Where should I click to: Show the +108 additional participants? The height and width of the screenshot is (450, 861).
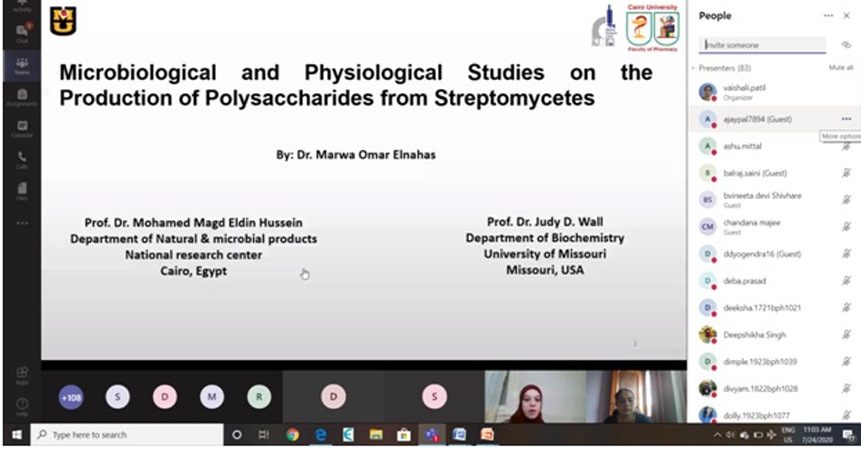71,397
